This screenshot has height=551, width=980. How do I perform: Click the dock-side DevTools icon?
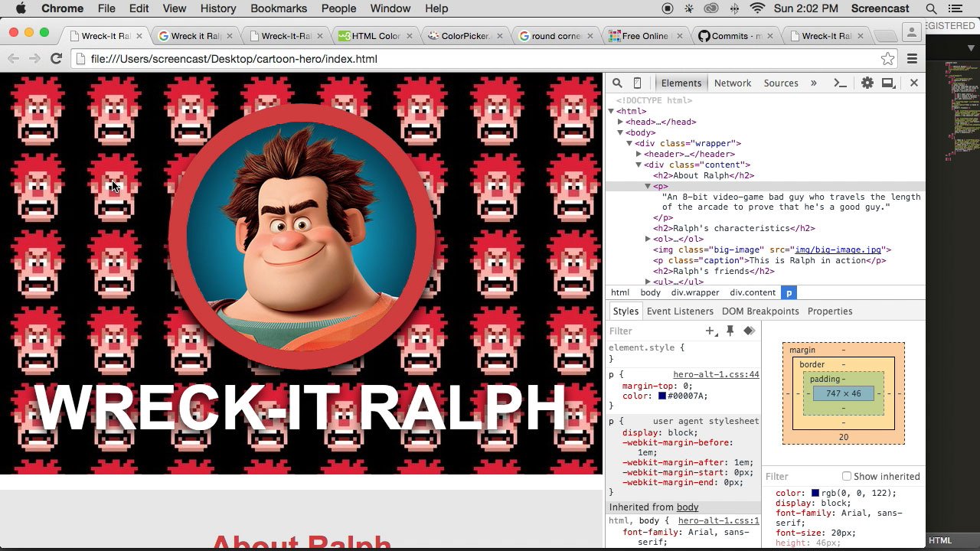tap(888, 83)
